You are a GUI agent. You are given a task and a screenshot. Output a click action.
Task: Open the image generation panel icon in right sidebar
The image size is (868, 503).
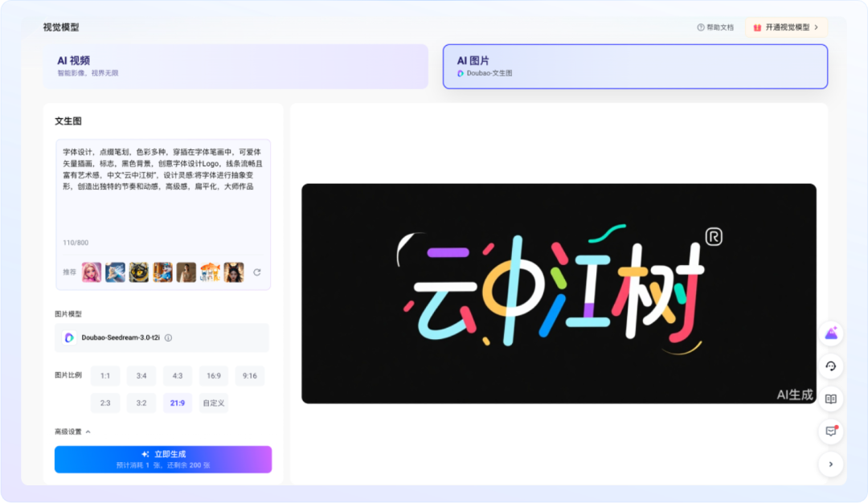coord(831,333)
